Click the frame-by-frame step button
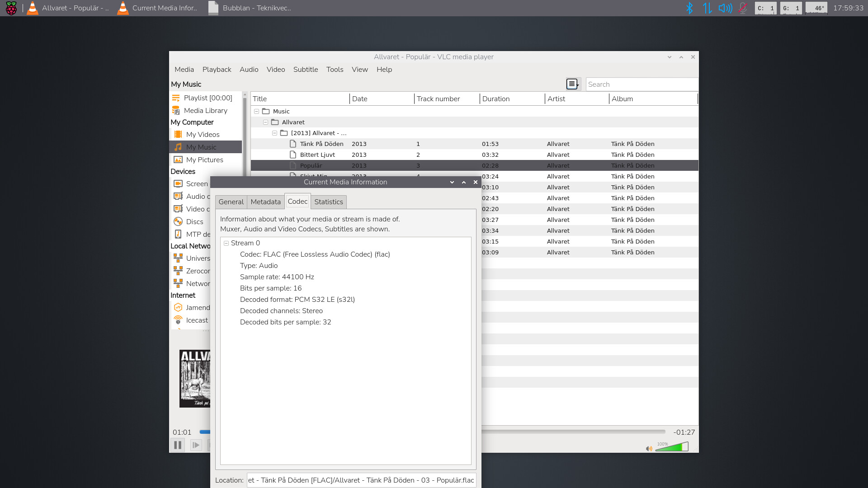Image resolution: width=868 pixels, height=488 pixels. click(196, 445)
